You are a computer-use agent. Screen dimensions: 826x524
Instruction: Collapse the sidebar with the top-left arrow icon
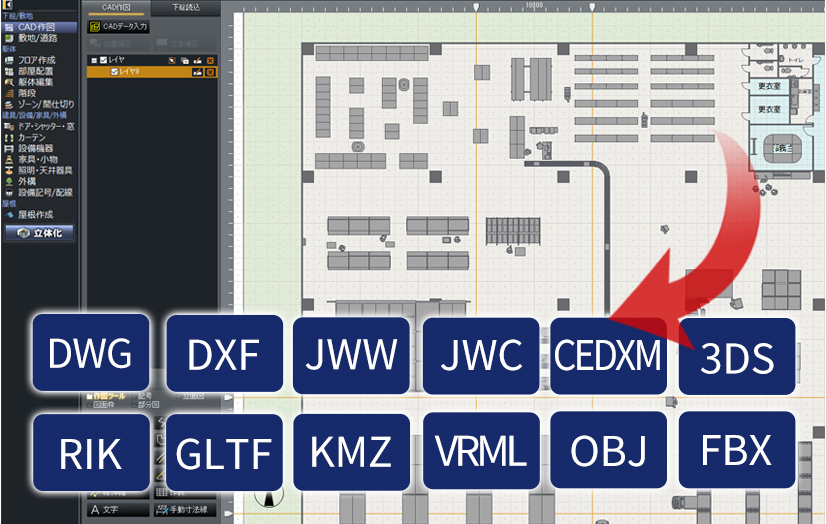(x=7, y=5)
